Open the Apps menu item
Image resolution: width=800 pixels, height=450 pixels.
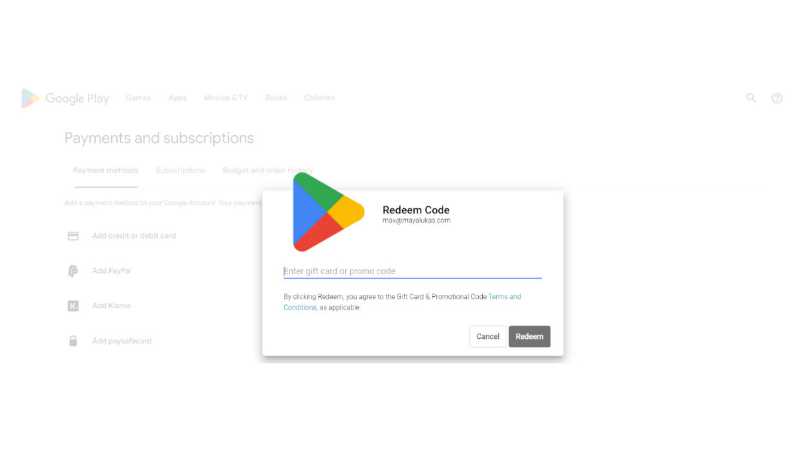[x=178, y=97]
